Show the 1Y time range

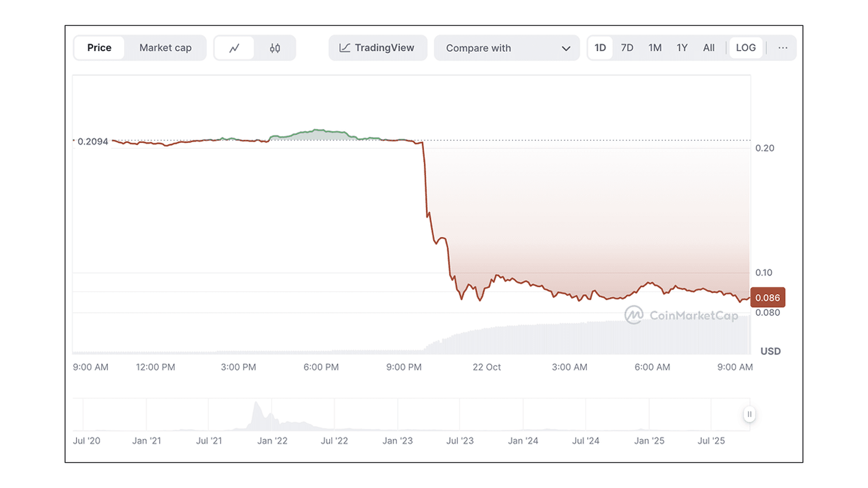682,48
